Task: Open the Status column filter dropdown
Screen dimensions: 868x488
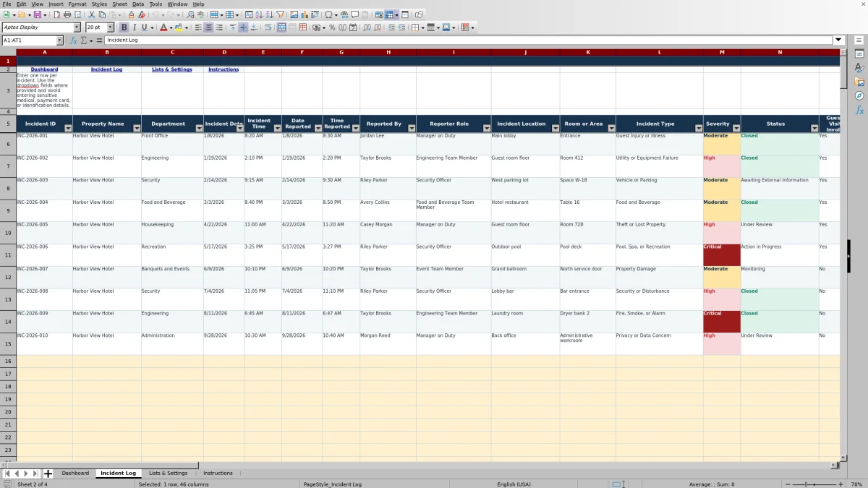Action: (814, 128)
